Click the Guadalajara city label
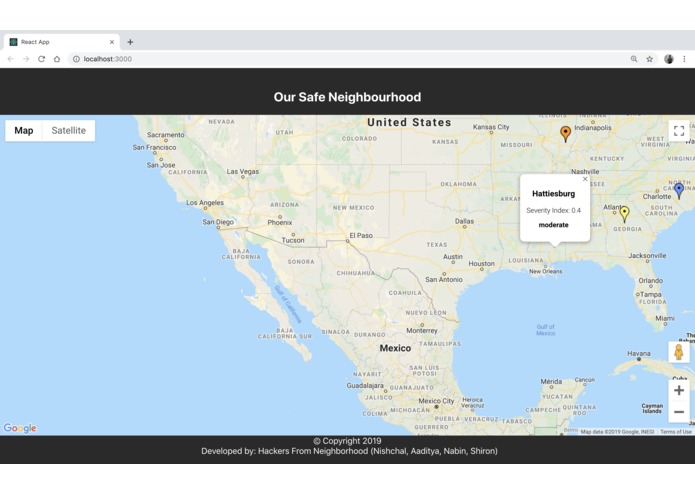The width and height of the screenshot is (695, 494). pos(365,385)
